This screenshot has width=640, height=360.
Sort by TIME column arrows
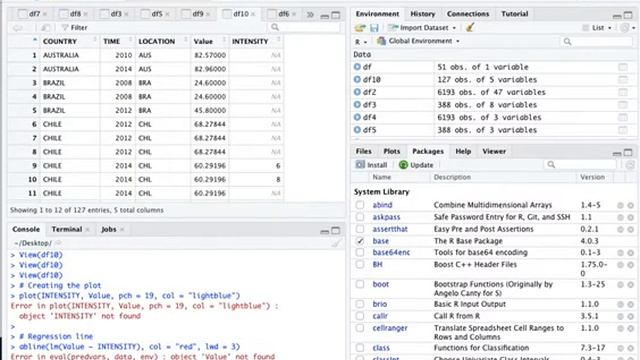click(x=131, y=40)
